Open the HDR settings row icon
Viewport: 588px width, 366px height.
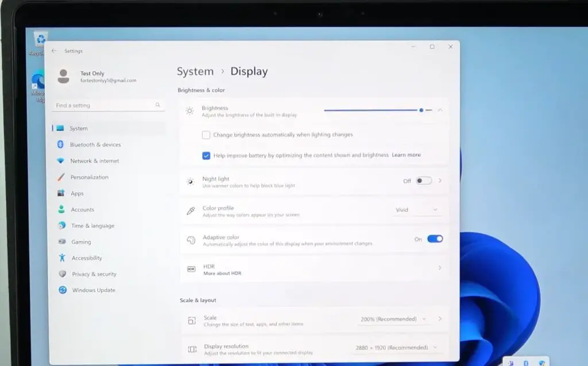point(192,268)
